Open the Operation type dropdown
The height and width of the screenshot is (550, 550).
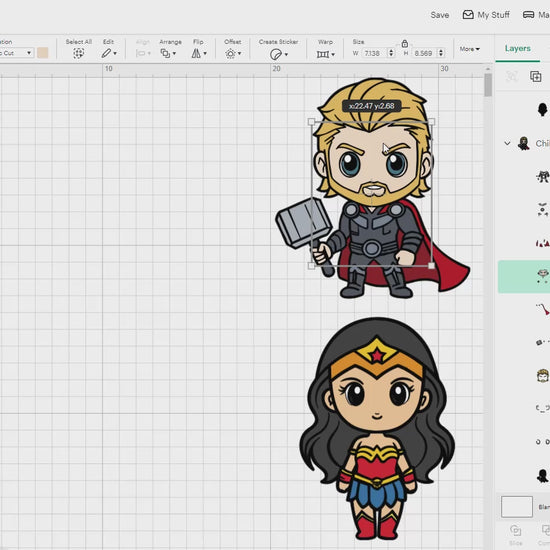16,53
